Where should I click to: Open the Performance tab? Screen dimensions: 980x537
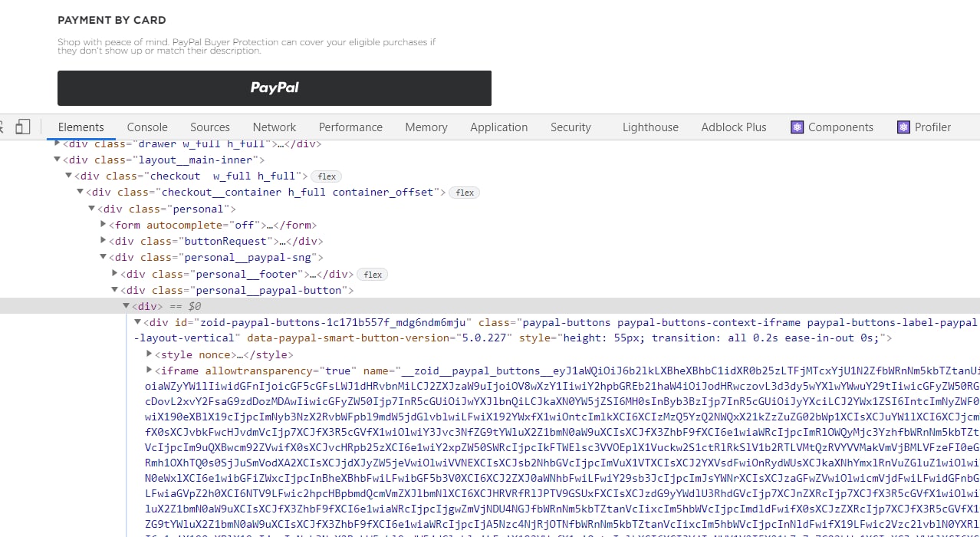click(350, 127)
